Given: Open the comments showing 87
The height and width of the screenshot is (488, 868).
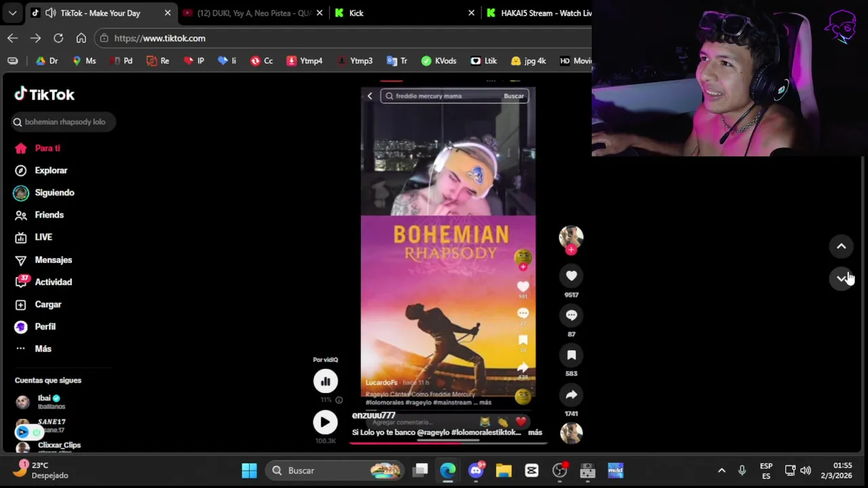Looking at the screenshot, I should coord(571,315).
